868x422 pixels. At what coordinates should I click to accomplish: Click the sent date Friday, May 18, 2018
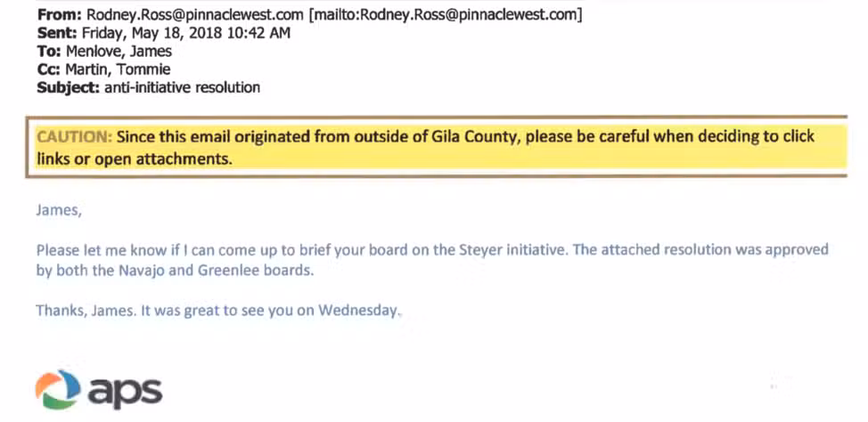click(152, 33)
